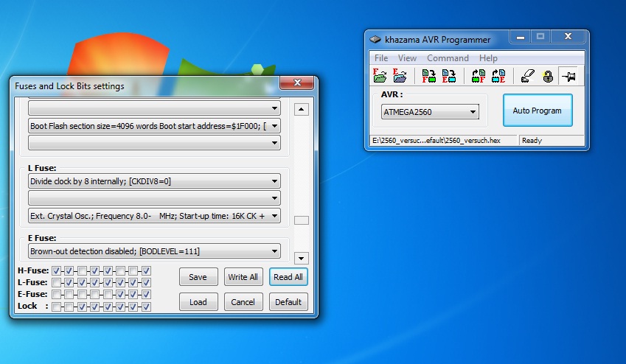Screen dimensions: 626x364
Task: Toggle the always-on-top pushpin icon
Action: pos(568,75)
